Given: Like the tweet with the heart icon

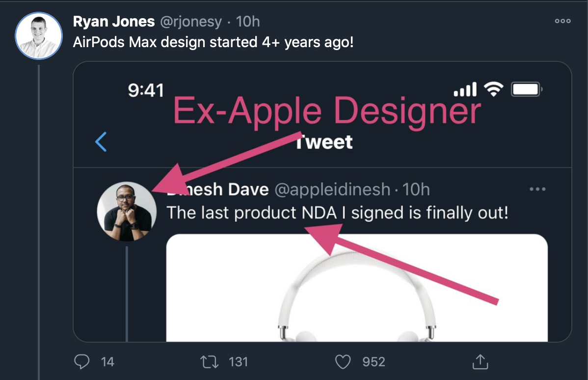Looking at the screenshot, I should pyautogui.click(x=343, y=362).
